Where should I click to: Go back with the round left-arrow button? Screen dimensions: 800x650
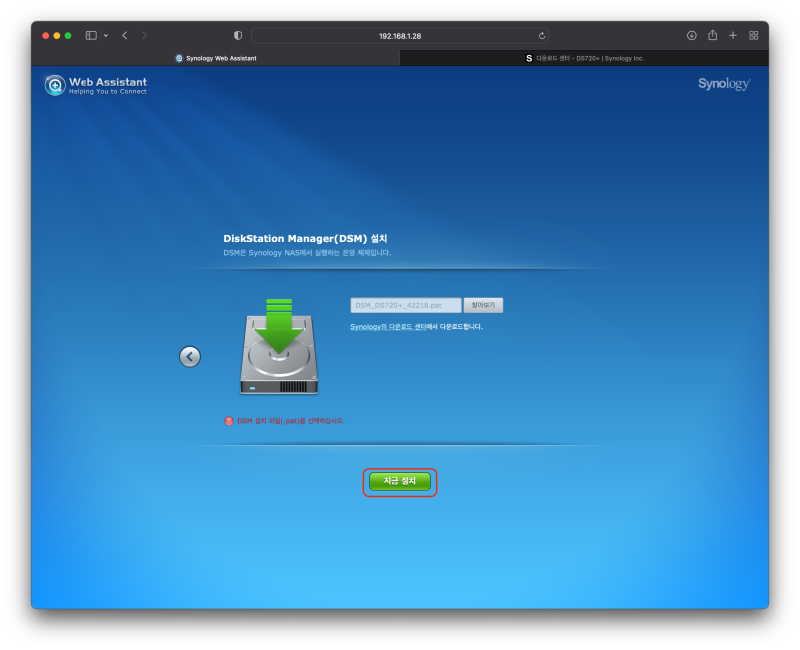click(190, 357)
